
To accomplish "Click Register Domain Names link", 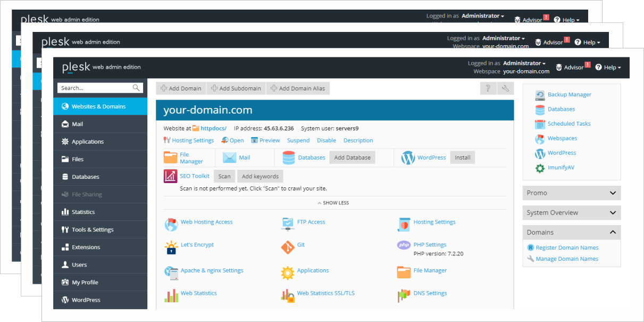I will click(567, 247).
